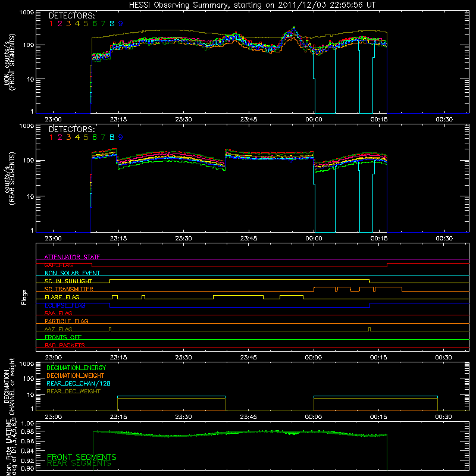Click the "0.94" livetime axis tick label
This screenshot has height=476, width=476.
click(27, 451)
